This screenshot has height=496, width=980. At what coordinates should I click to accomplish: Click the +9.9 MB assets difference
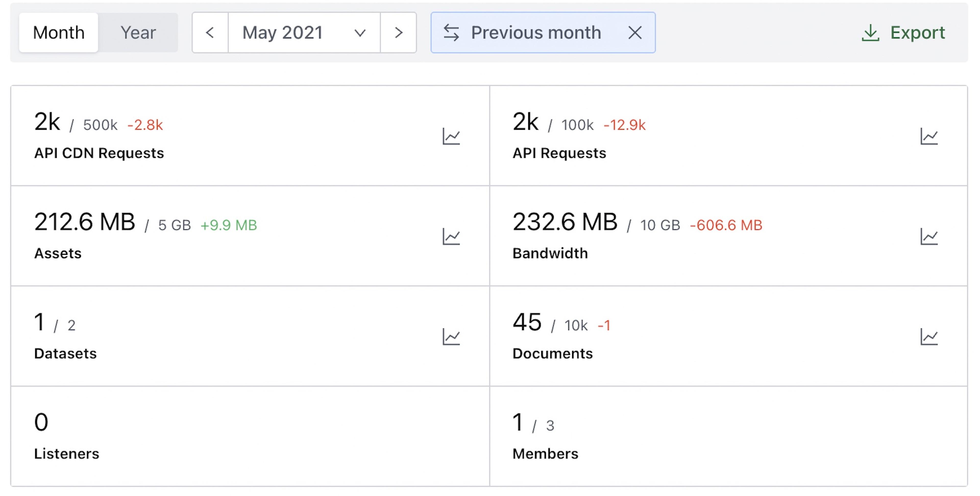click(x=229, y=225)
